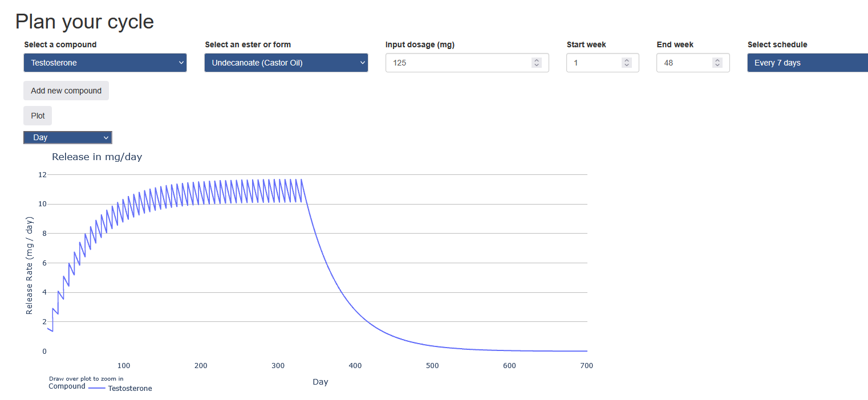Screen dimensions: 868x400
Task: Click the Input dosage field
Action: (x=456, y=63)
